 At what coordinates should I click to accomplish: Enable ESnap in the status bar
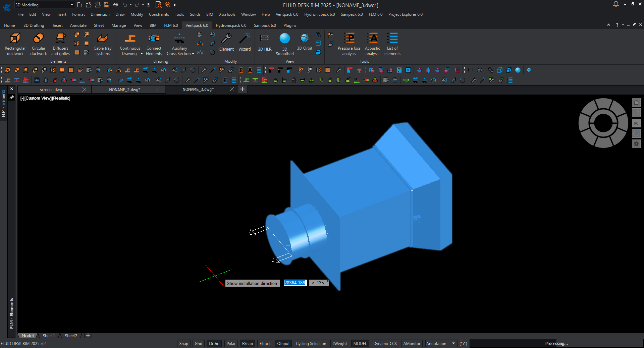click(x=247, y=344)
